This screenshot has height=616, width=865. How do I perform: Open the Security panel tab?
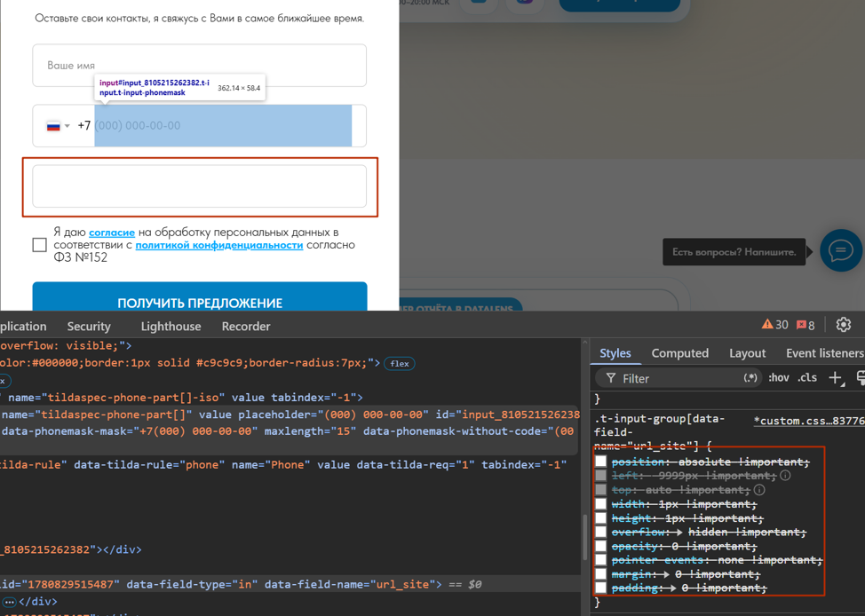[89, 327]
